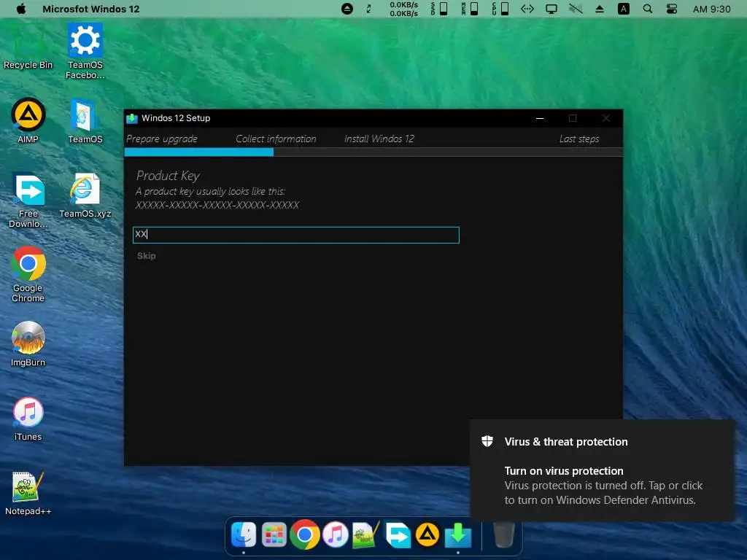Click the network speed 0.0KB/s indicator
Image resolution: width=747 pixels, height=560 pixels.
click(x=403, y=9)
